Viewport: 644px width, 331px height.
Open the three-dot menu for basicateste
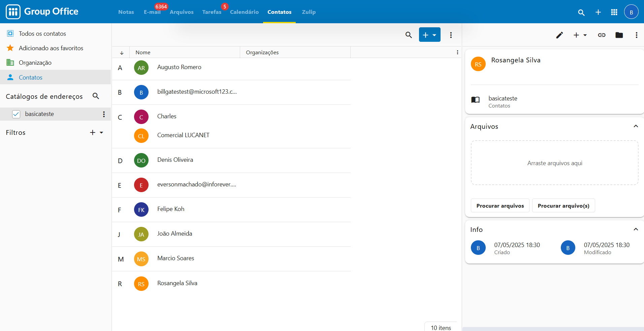[104, 114]
